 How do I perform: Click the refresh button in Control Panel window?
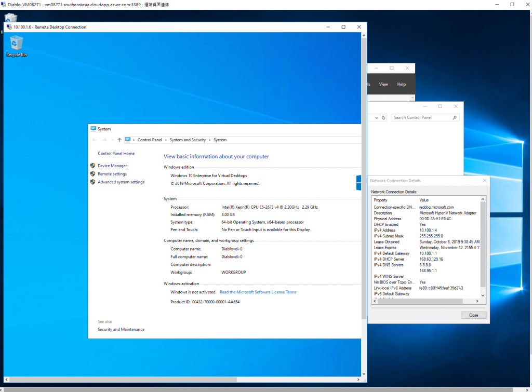coord(383,118)
